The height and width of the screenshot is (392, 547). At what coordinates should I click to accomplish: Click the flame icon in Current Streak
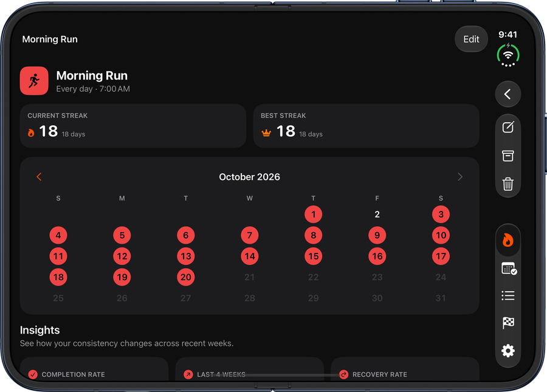pyautogui.click(x=31, y=132)
